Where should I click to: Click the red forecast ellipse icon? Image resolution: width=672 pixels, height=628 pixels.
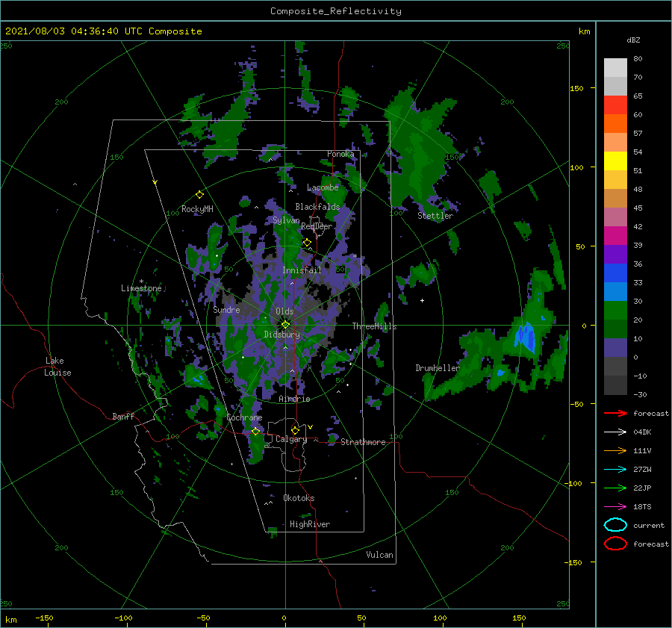(x=615, y=544)
